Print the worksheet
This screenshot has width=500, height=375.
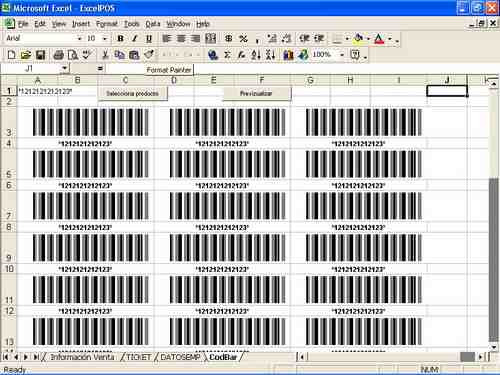58,55
